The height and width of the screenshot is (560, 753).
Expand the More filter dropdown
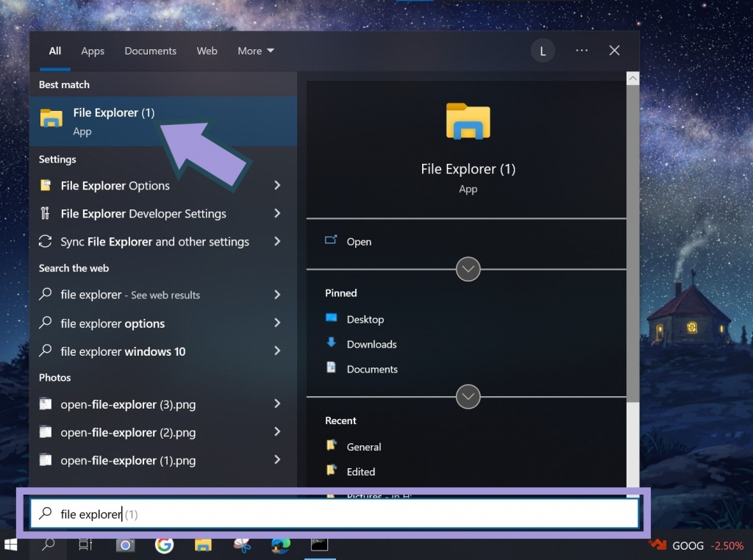[256, 51]
